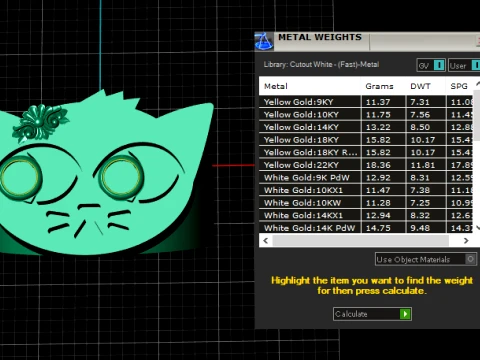This screenshot has height=360, width=480.
Task: Click the Library: Cutout White label
Action: [x=321, y=65]
